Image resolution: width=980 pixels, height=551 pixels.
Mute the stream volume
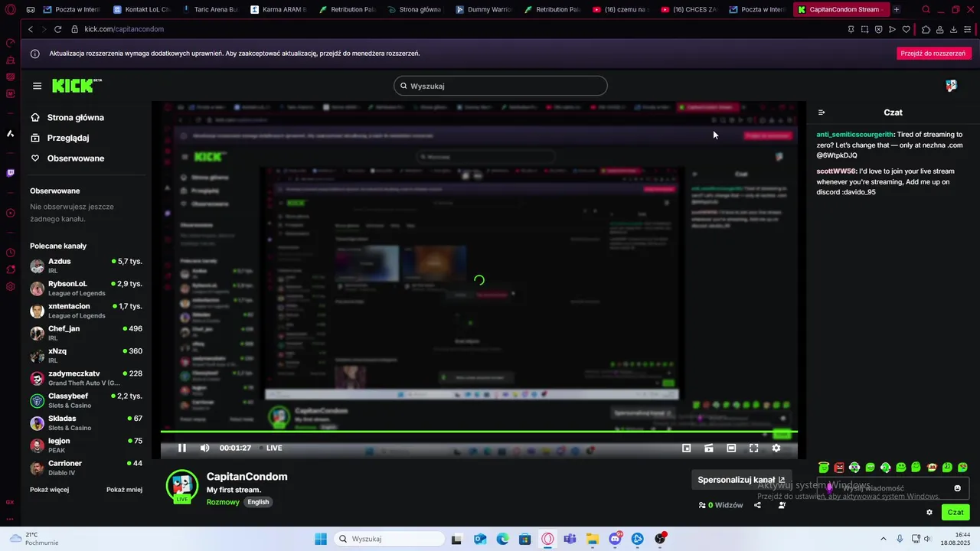tap(204, 448)
